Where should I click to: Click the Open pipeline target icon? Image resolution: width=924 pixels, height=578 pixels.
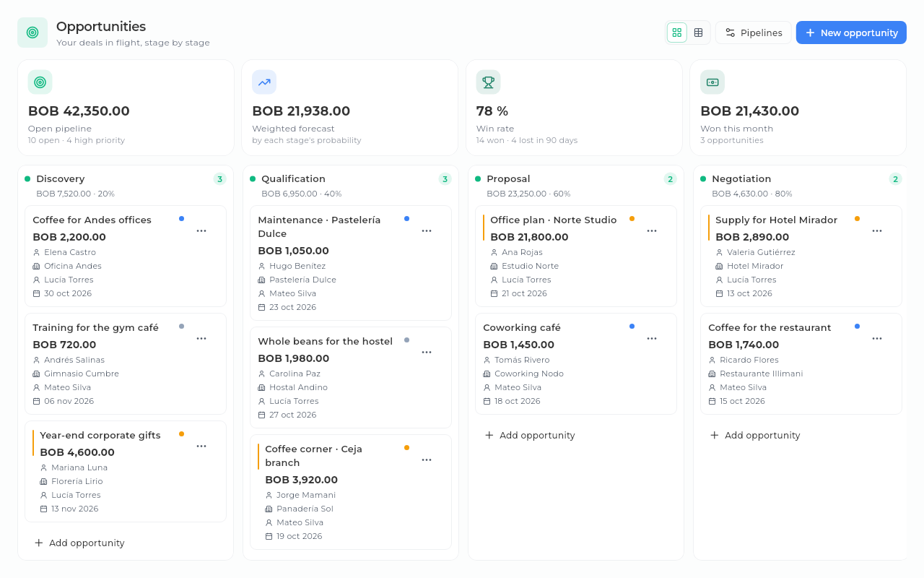40,82
